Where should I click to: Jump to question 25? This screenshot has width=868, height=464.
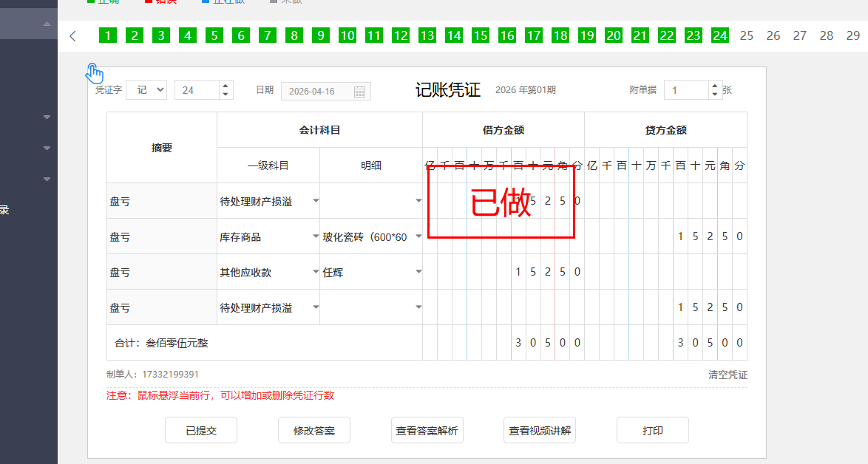[x=747, y=35]
